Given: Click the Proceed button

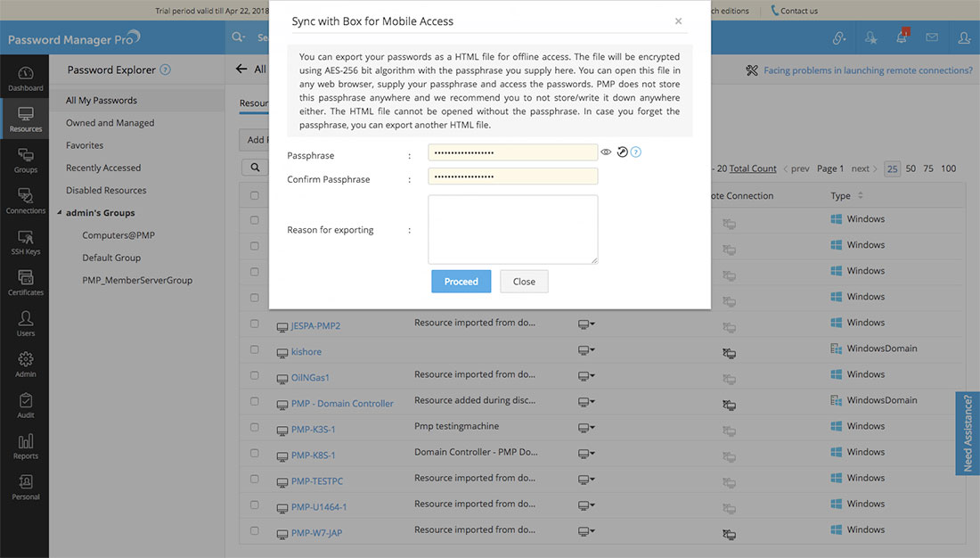Looking at the screenshot, I should (461, 282).
